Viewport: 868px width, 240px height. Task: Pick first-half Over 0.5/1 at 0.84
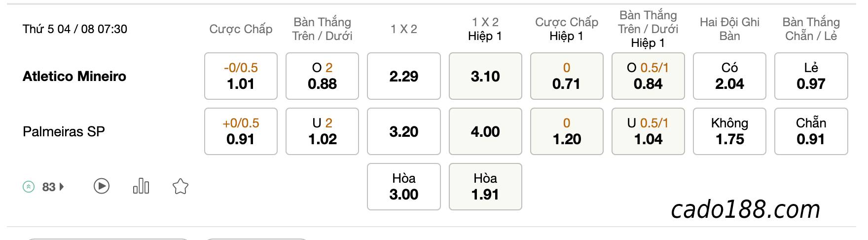[x=648, y=76]
